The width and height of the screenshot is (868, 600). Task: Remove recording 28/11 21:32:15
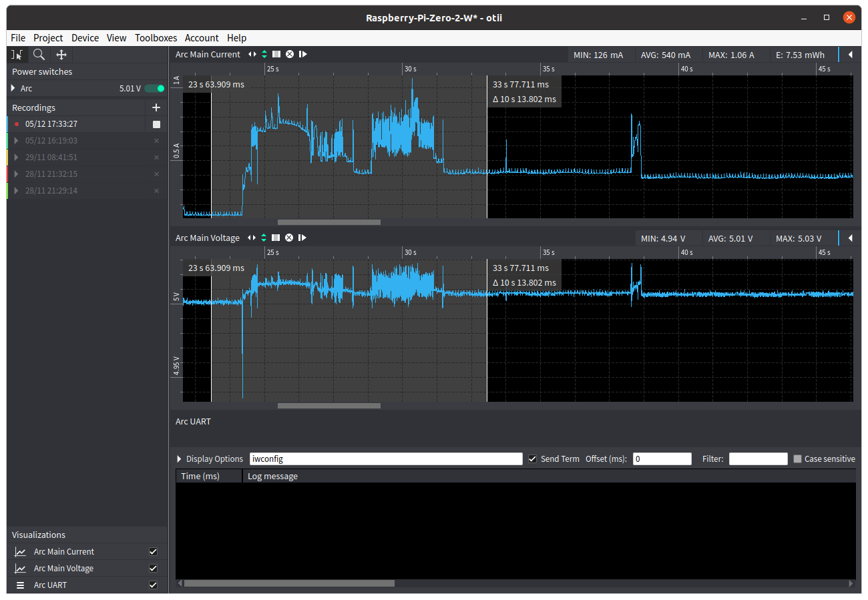pyautogui.click(x=156, y=174)
